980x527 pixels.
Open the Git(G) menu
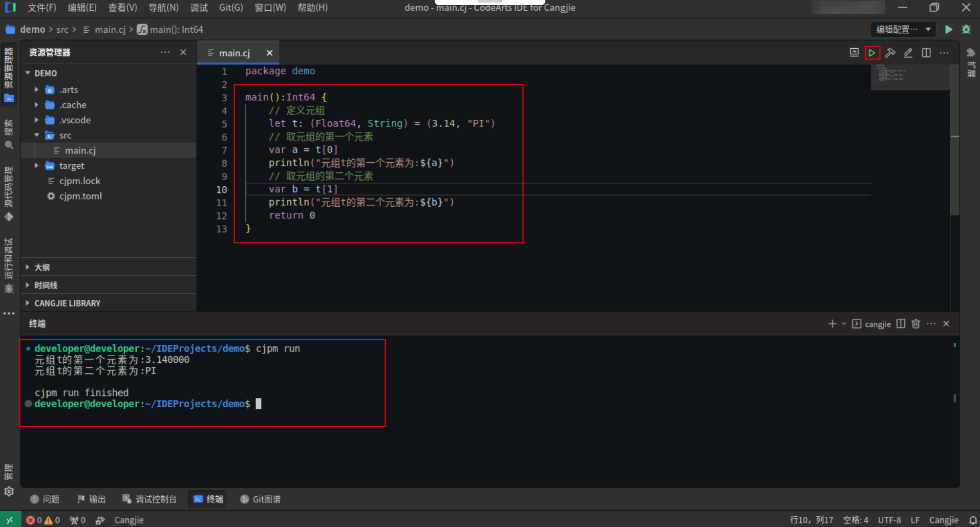tap(231, 8)
